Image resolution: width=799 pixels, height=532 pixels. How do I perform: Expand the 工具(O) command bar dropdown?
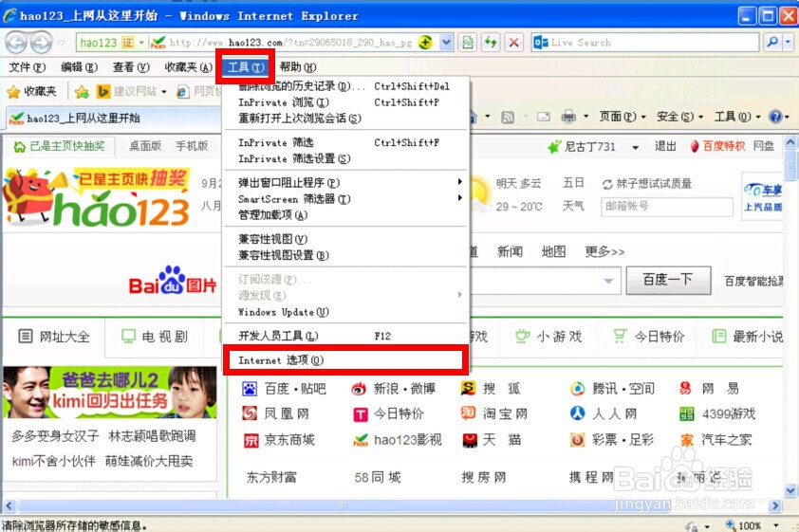[x=758, y=117]
